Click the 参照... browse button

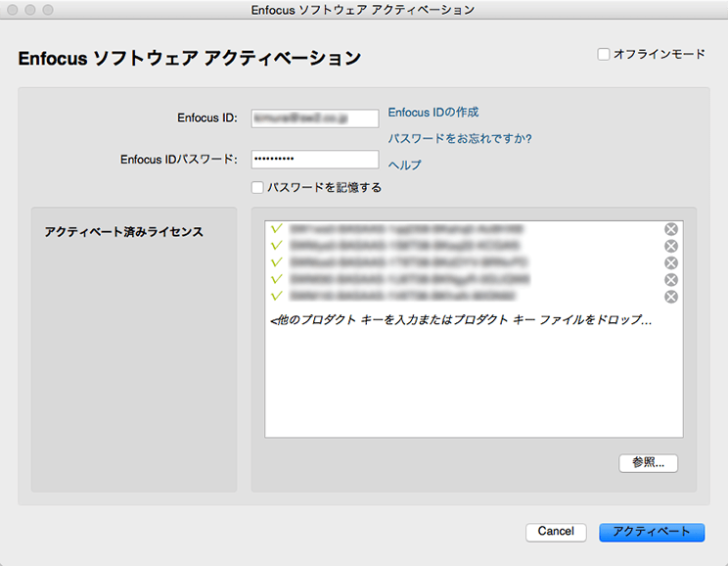point(648,463)
